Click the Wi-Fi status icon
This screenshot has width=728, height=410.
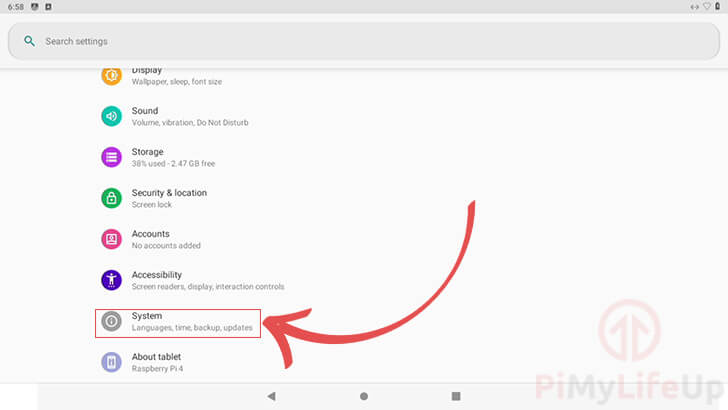pos(707,7)
